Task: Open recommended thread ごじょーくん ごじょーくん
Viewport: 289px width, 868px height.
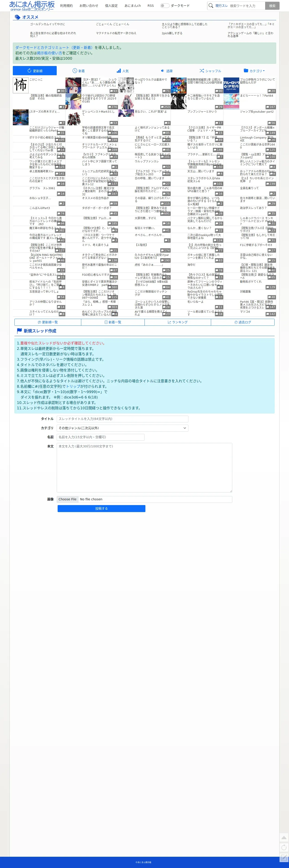Action: click(x=113, y=24)
